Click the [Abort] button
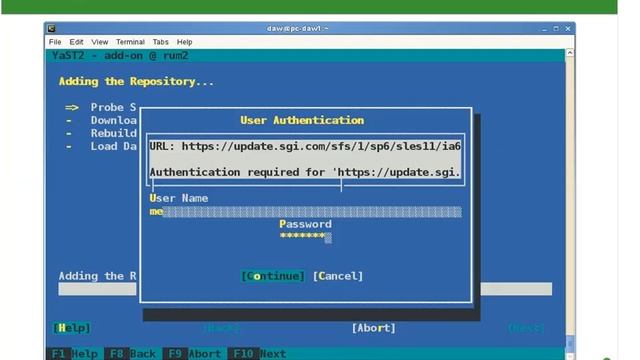640x360 pixels. (374, 328)
